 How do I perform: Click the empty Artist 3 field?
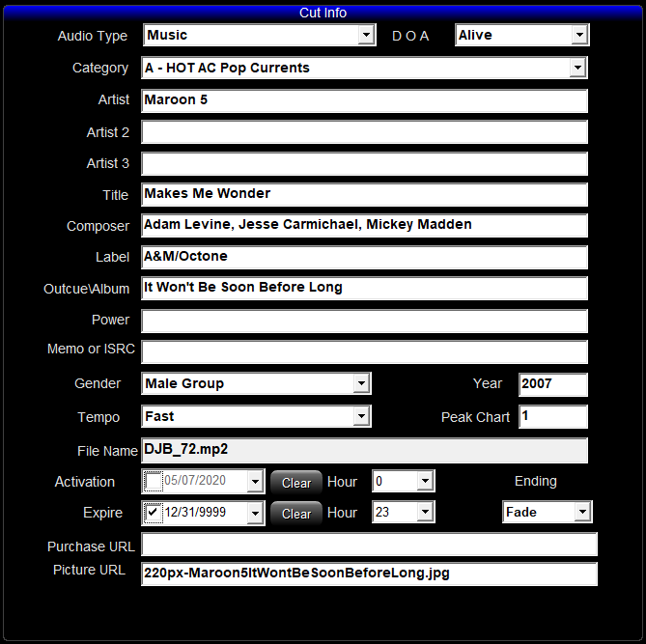[x=364, y=163]
